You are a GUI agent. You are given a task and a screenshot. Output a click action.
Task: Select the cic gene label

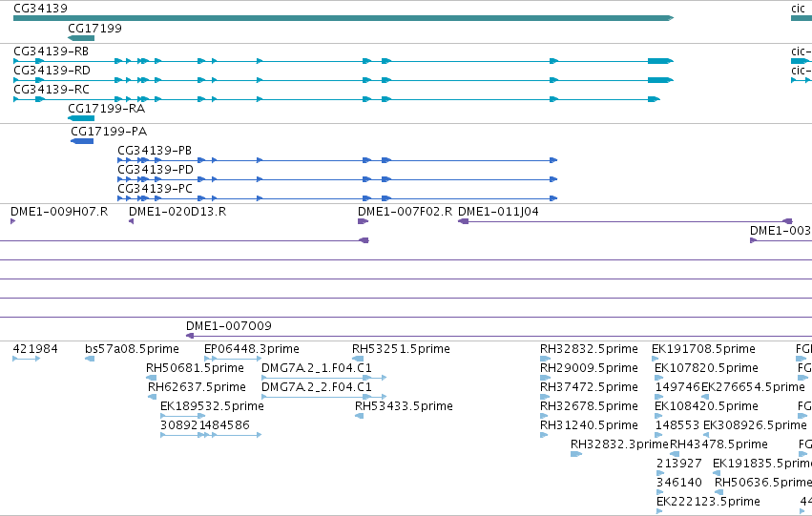coord(798,9)
